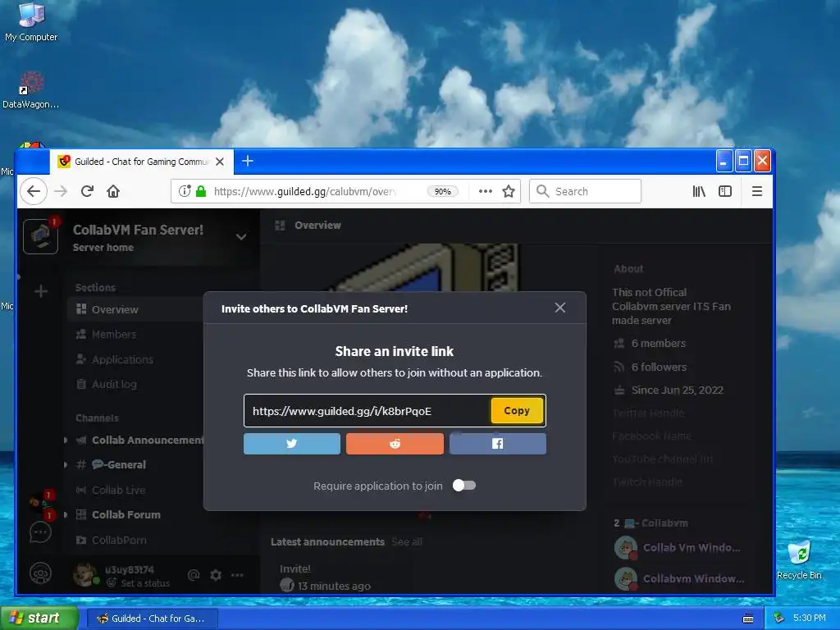This screenshot has height=630, width=840.
Task: Click See all announcements
Action: 407,541
